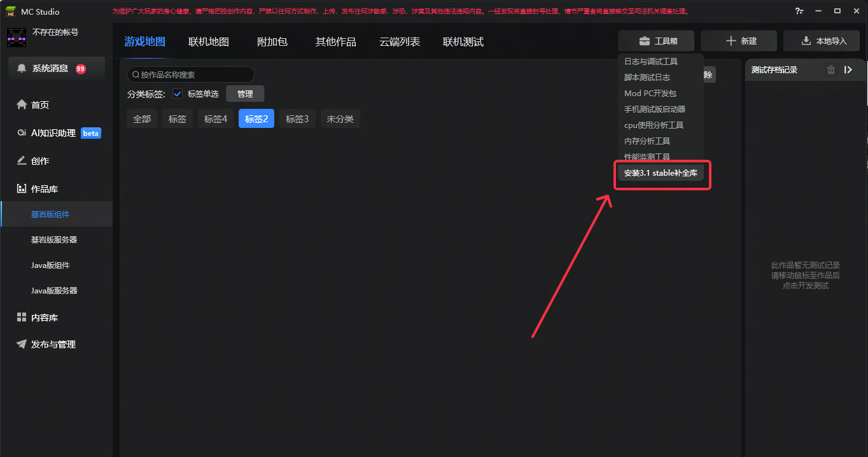Image resolution: width=868 pixels, height=457 pixels.
Task: Click the 管理 tag management button
Action: 245,94
